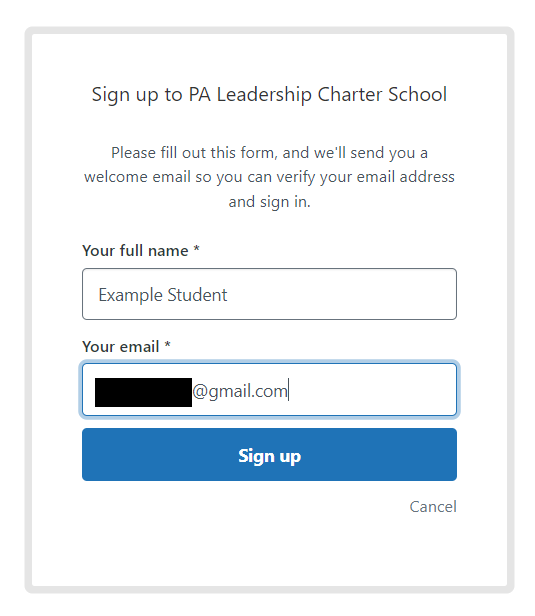Select the Cancel link below the button

[433, 507]
